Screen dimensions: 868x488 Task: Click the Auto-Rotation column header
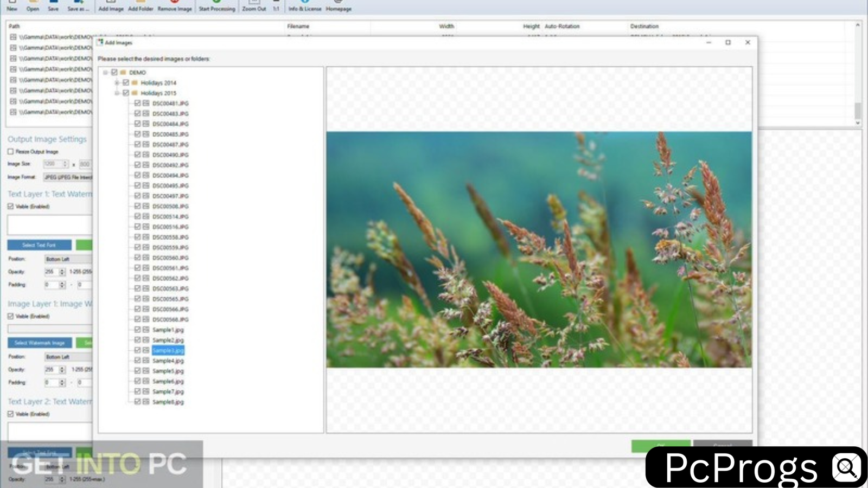pyautogui.click(x=562, y=26)
